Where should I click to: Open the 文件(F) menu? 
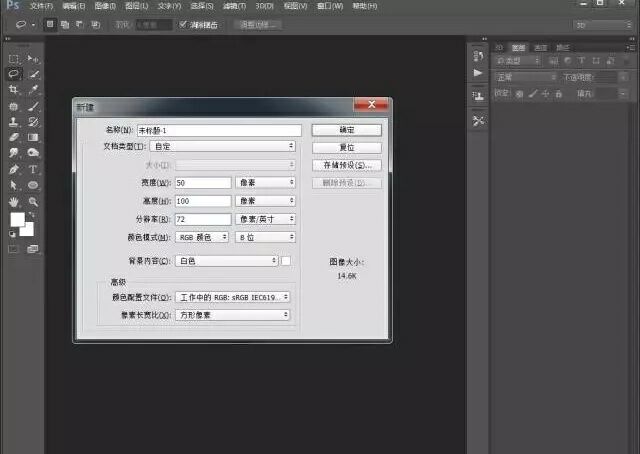[x=41, y=5]
